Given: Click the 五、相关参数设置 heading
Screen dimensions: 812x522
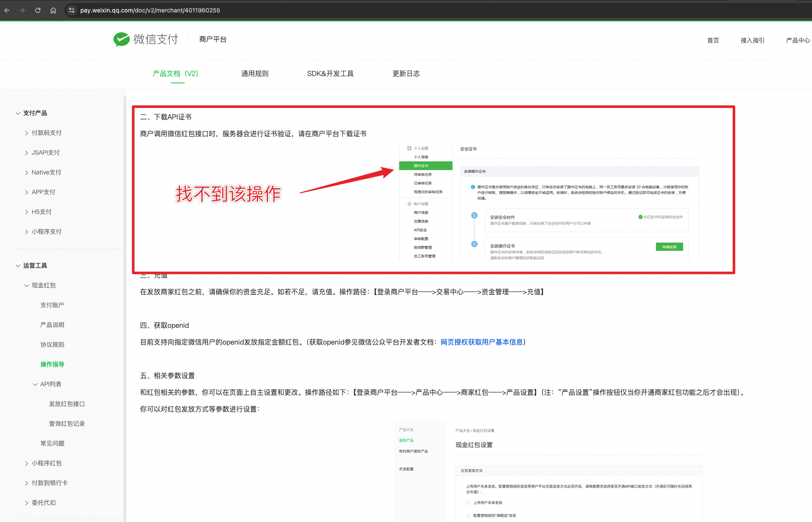Looking at the screenshot, I should point(167,375).
